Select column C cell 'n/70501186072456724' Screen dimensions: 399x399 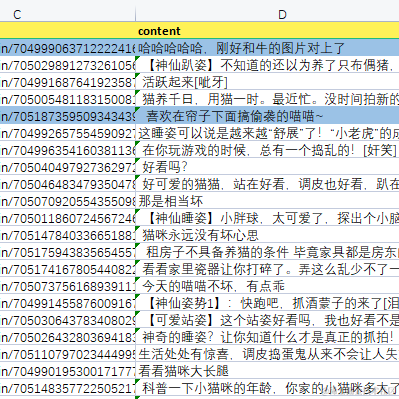[x=68, y=218]
